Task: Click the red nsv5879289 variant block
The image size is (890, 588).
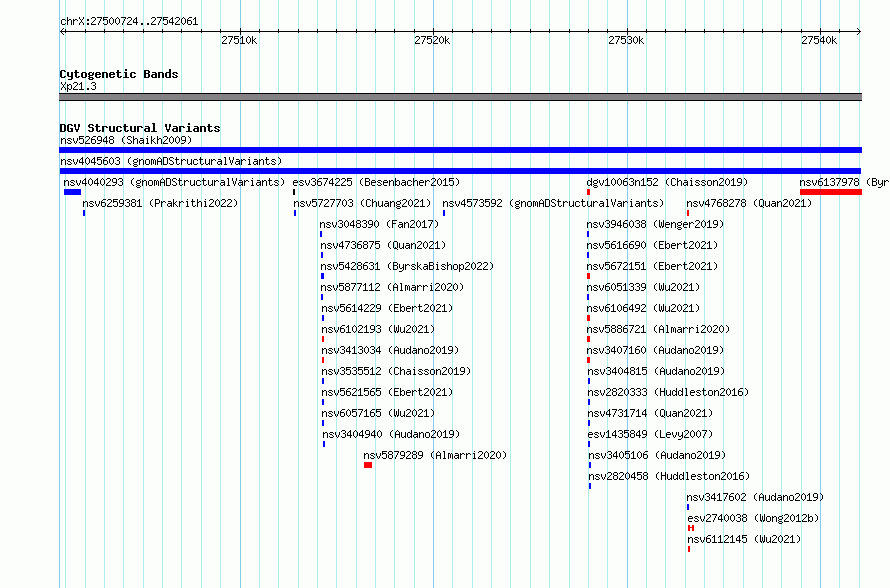Action: pyautogui.click(x=368, y=465)
